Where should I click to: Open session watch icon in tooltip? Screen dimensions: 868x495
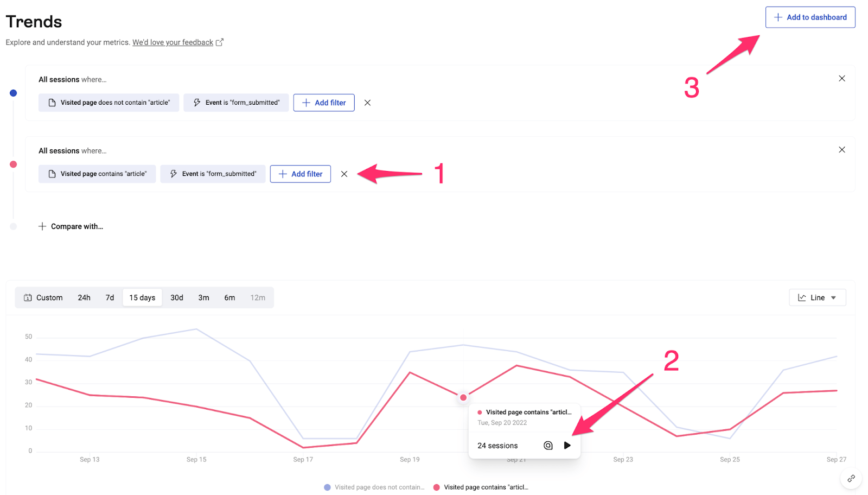pos(547,445)
